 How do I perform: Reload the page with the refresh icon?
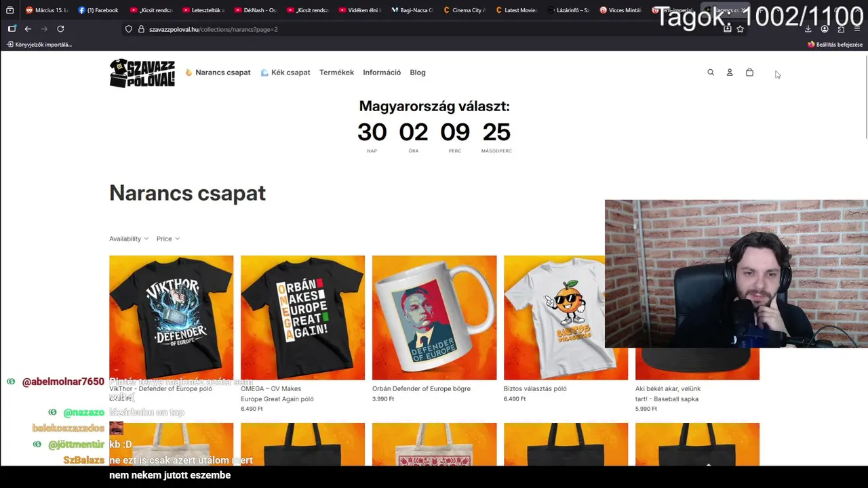60,29
